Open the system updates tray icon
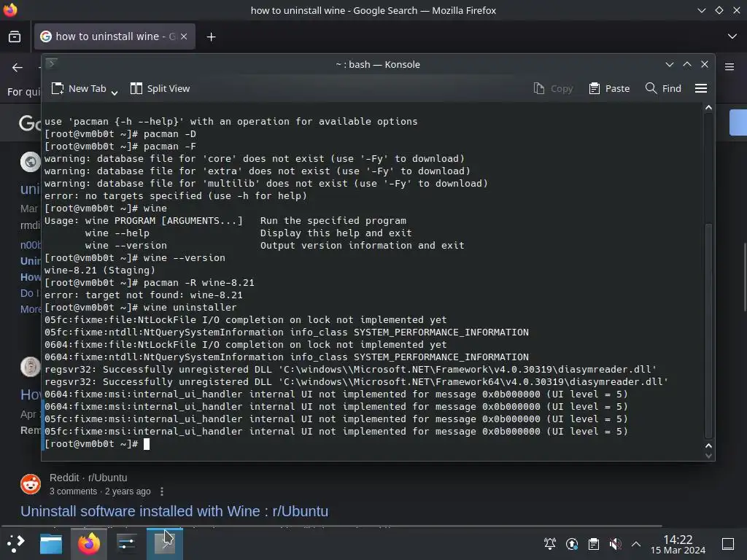 [x=572, y=543]
